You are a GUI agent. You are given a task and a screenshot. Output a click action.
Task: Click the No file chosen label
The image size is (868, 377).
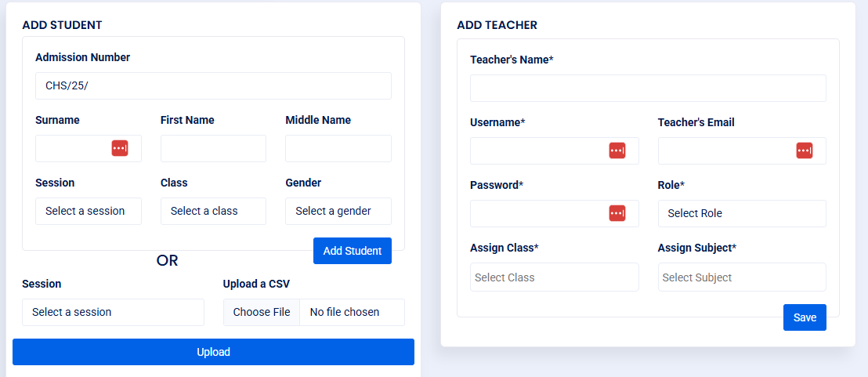[345, 312]
